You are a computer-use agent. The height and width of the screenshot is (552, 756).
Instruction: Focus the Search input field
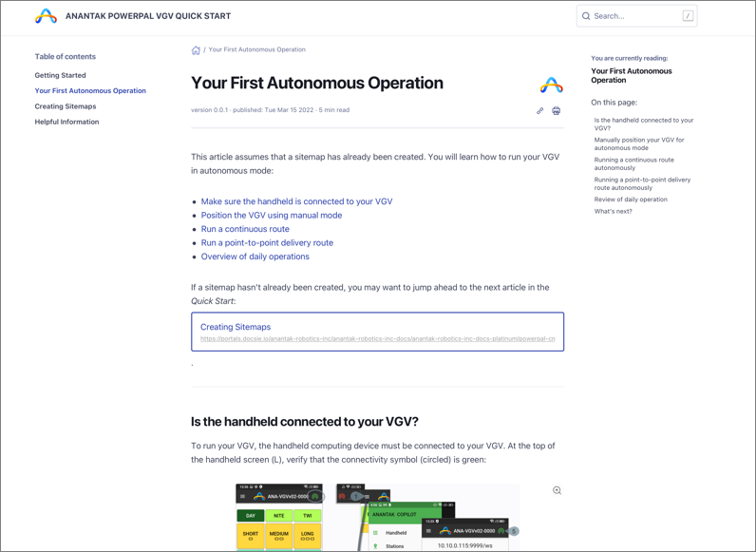(636, 16)
